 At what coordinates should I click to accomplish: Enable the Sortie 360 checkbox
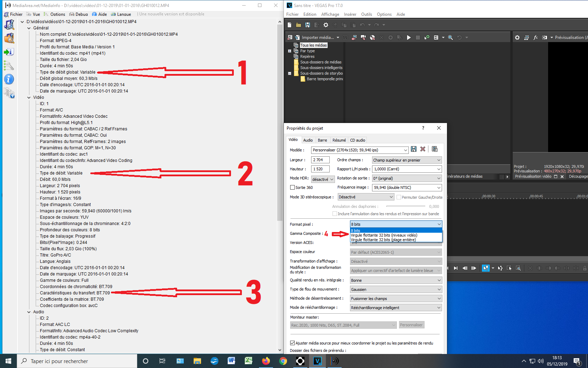point(292,188)
